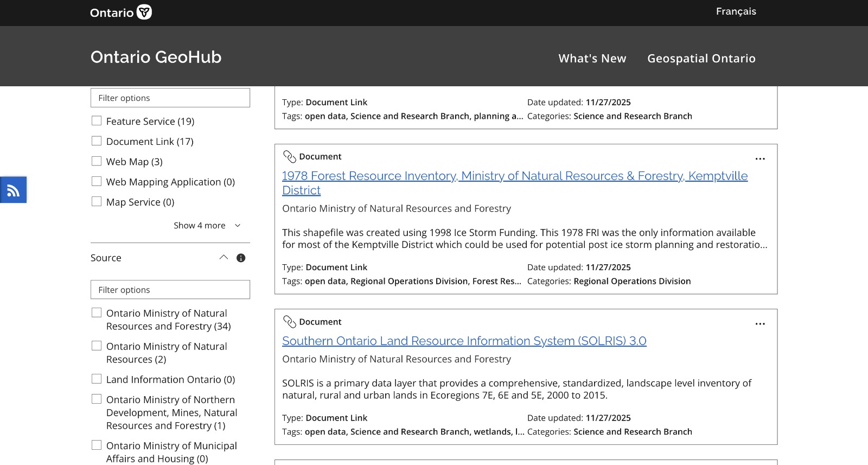Image resolution: width=868 pixels, height=465 pixels.
Task: Click the RSS feed icon
Action: [13, 190]
